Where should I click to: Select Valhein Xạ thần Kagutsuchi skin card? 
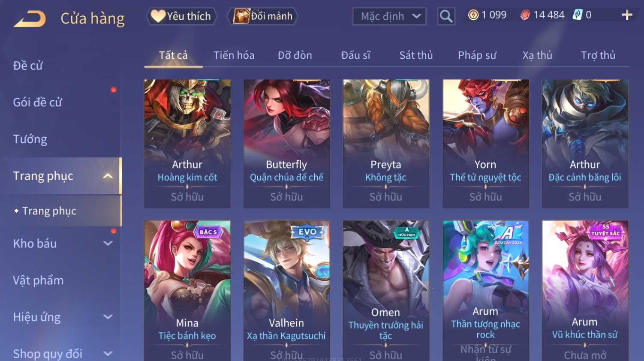tap(286, 291)
